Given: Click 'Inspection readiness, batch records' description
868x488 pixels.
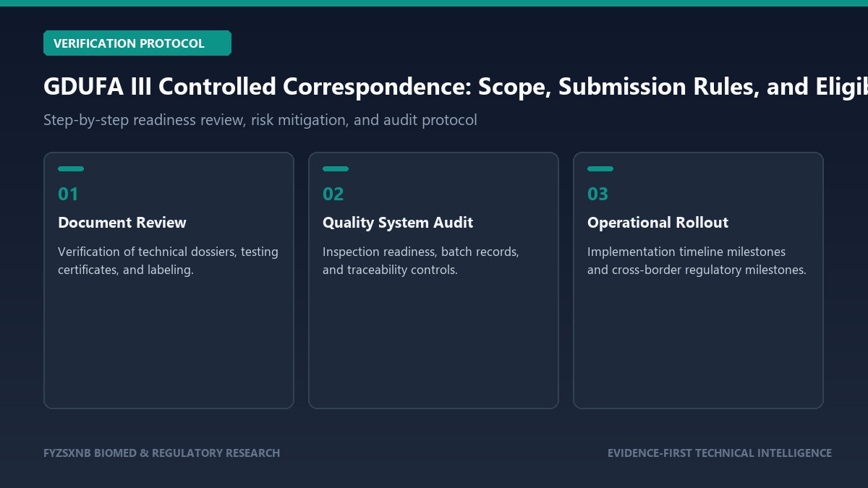Looking at the screenshot, I should [x=421, y=261].
